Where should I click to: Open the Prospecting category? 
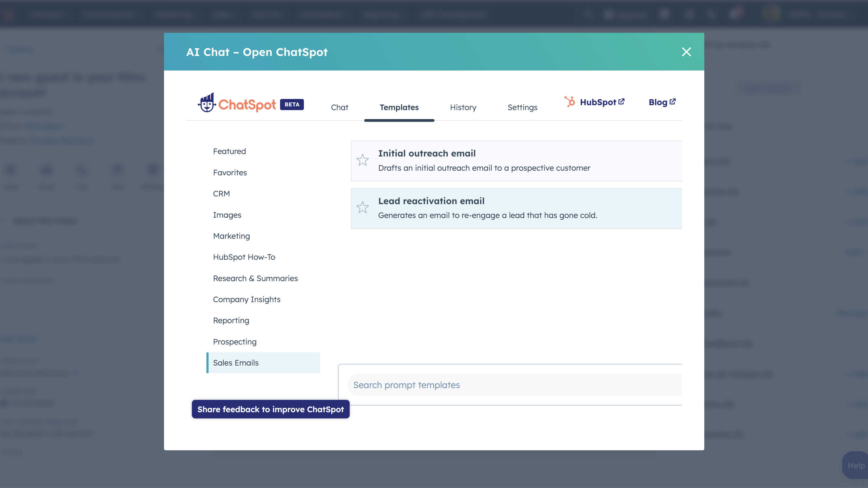[x=235, y=342]
